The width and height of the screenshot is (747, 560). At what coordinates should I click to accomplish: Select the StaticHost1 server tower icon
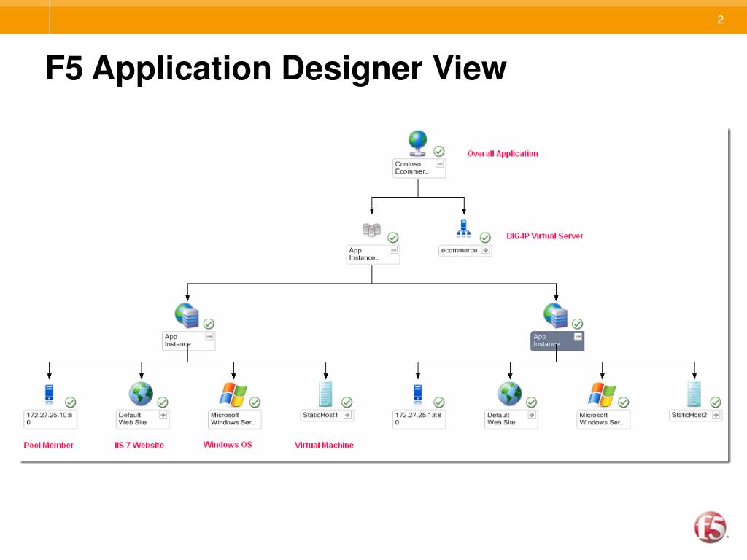(x=325, y=393)
